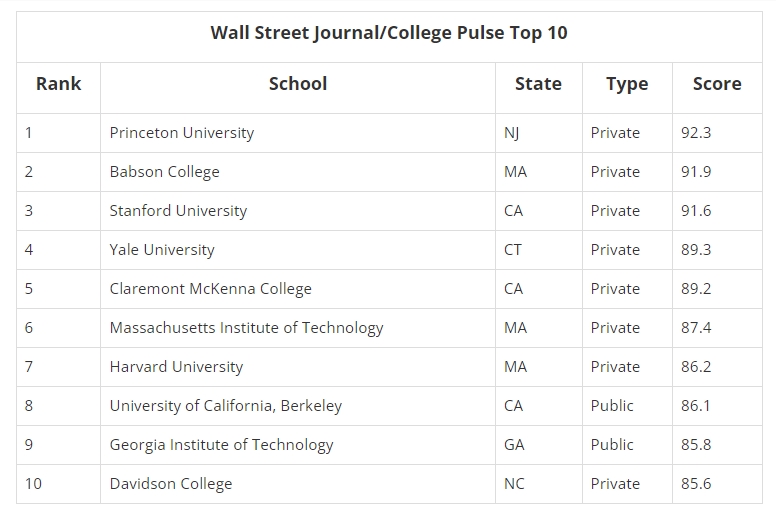Image resolution: width=776 pixels, height=510 pixels.
Task: Click Claremont McKenna College entry
Action: pos(210,289)
